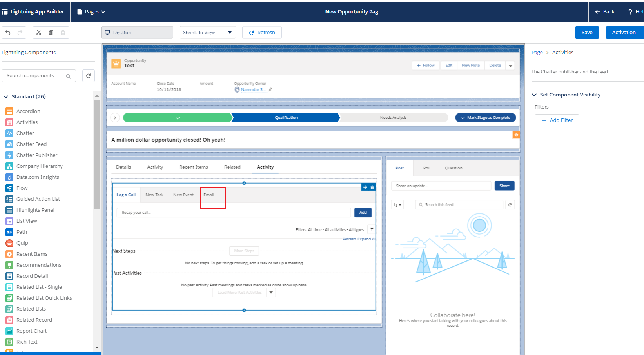This screenshot has height=355, width=644.
Task: Refresh the Chatter feed
Action: coord(510,205)
